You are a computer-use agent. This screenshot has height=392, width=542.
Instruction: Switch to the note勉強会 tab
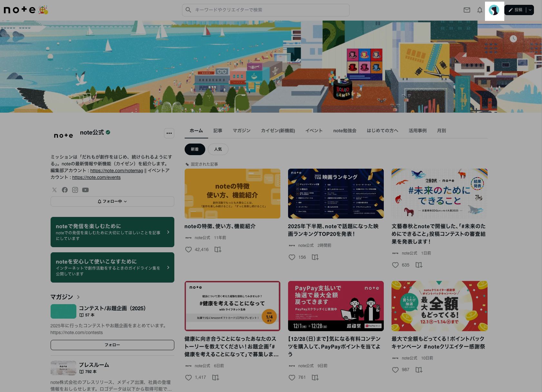(345, 131)
